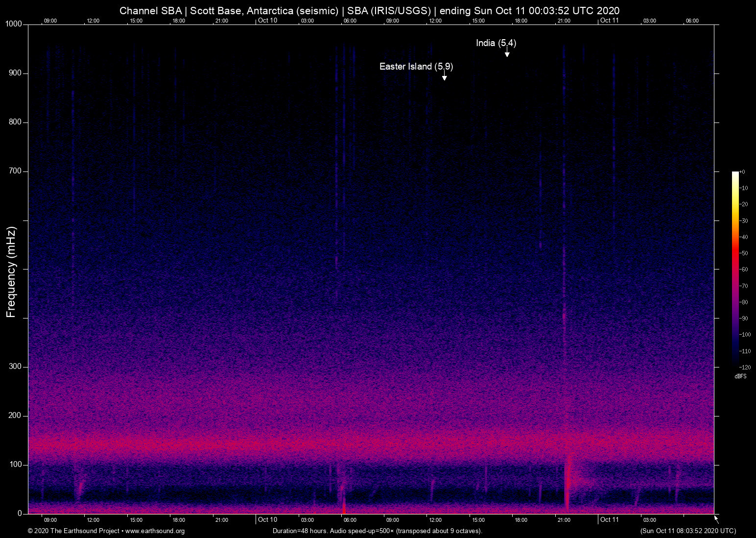Click the +0 label atop the color scale
756x538 pixels.
[x=742, y=172]
